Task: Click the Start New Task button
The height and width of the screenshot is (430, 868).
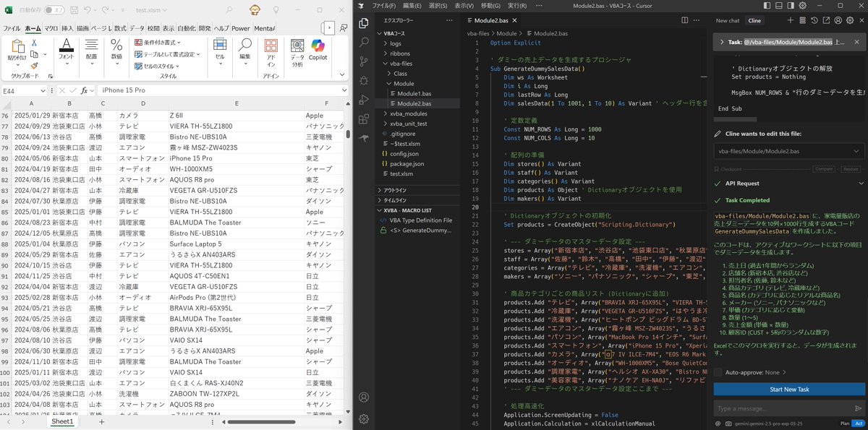Action: click(789, 390)
